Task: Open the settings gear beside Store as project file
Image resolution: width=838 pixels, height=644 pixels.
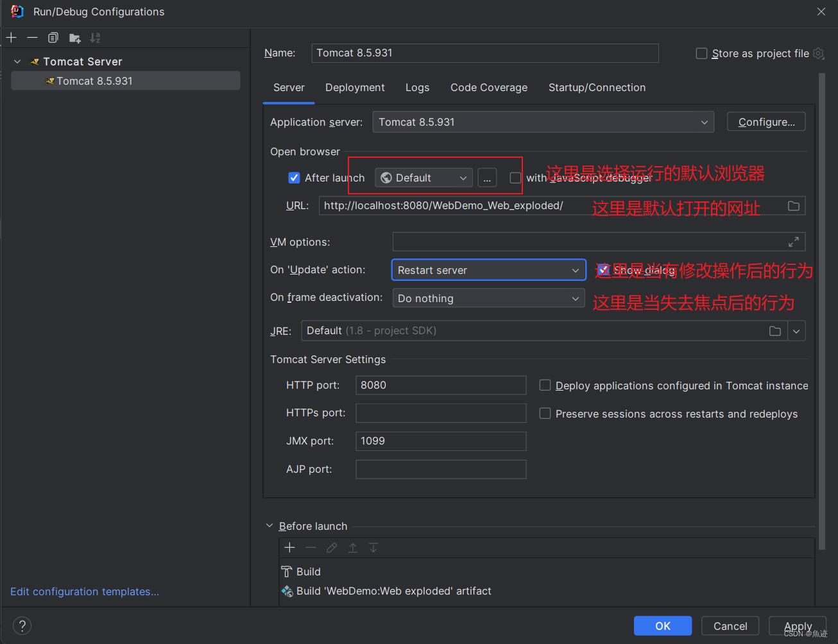Action: click(818, 53)
